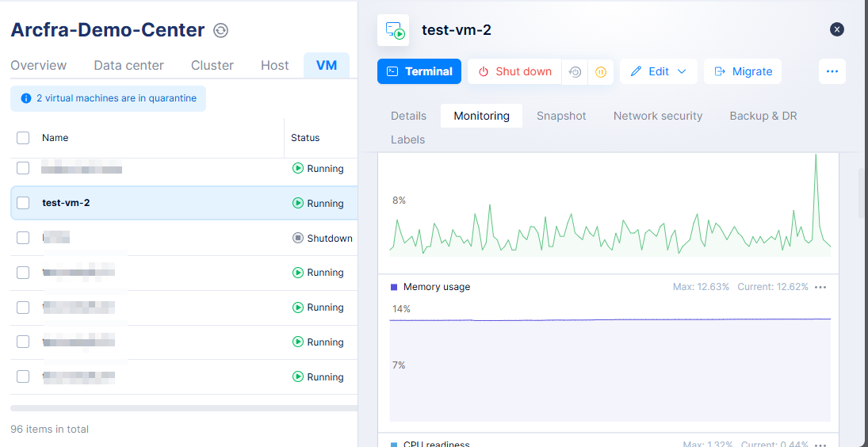Check the box for the Shutdown VM row
Viewport: 868px width, 447px height.
tap(23, 238)
